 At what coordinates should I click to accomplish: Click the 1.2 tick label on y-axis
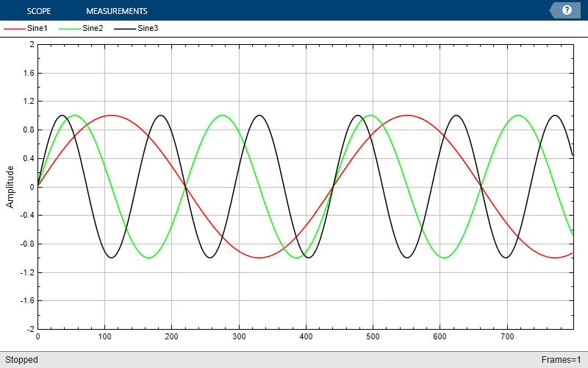[x=29, y=102]
